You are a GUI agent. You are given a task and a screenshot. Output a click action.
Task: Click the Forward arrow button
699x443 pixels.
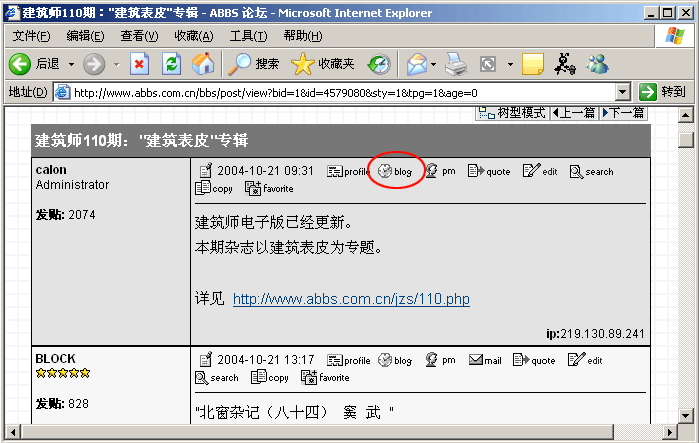tap(94, 64)
